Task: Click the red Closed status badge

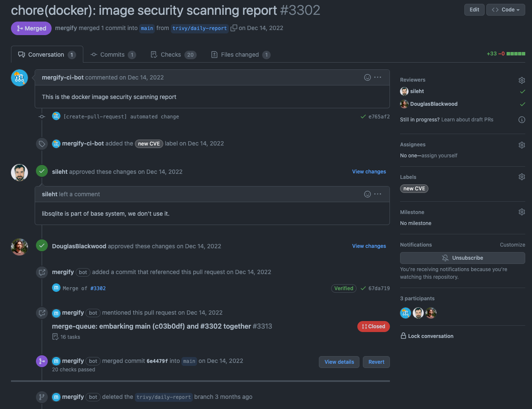Action: tap(374, 327)
